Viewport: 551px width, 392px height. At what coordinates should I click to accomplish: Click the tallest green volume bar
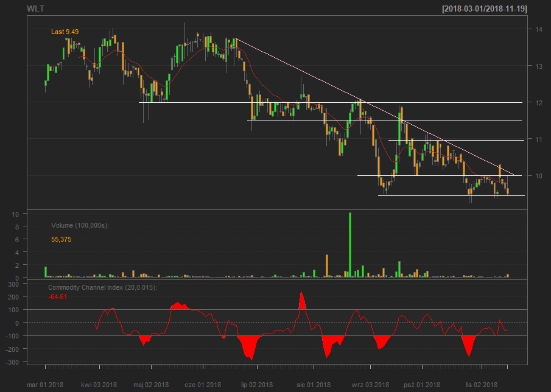click(x=350, y=245)
